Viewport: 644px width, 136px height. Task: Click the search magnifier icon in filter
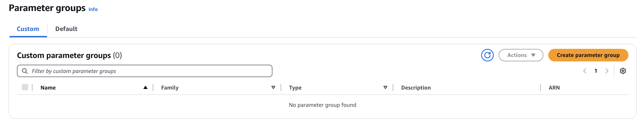click(25, 71)
